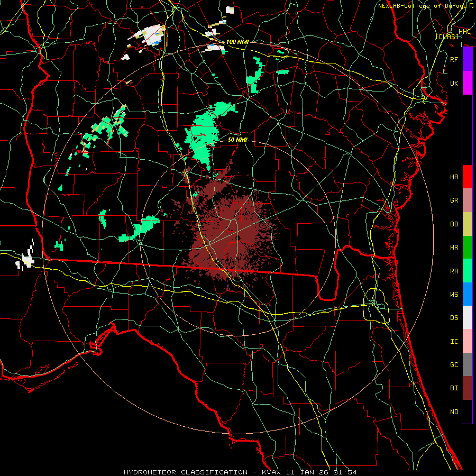476x476 pixels.
Task: Click the 'WS' legend label
Action: [454, 294]
